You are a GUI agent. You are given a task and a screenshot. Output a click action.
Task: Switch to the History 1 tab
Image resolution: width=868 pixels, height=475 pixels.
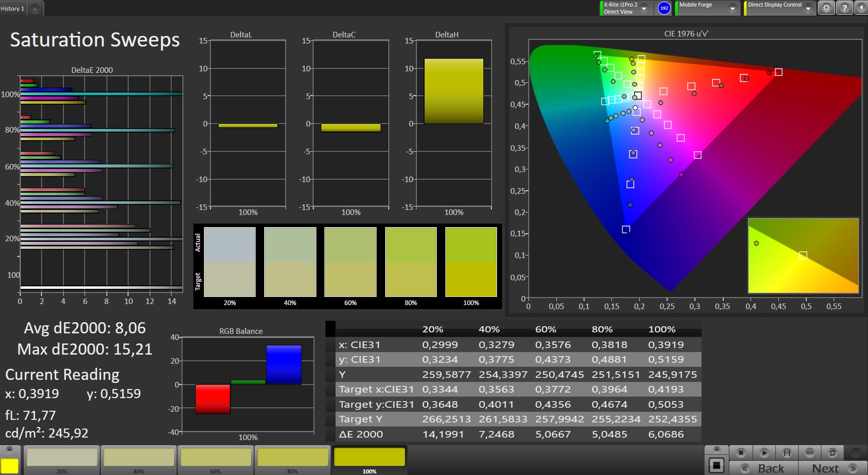click(x=13, y=9)
